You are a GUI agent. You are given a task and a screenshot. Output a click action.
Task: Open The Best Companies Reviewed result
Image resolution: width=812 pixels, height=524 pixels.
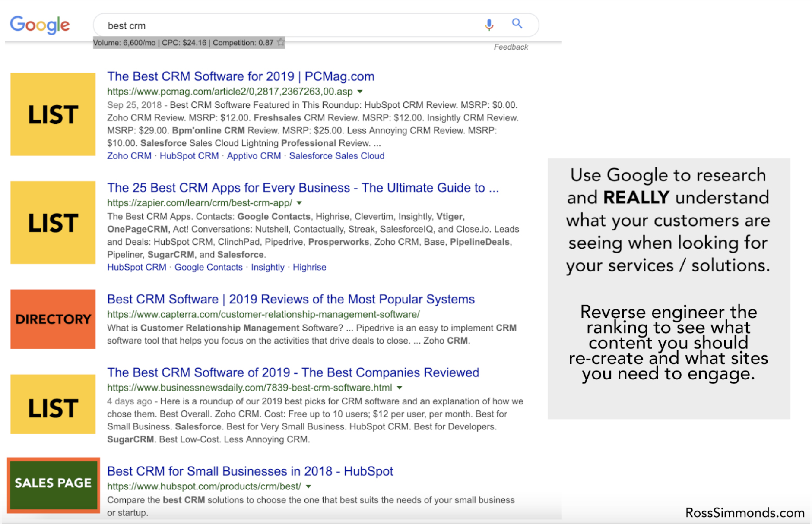click(293, 372)
